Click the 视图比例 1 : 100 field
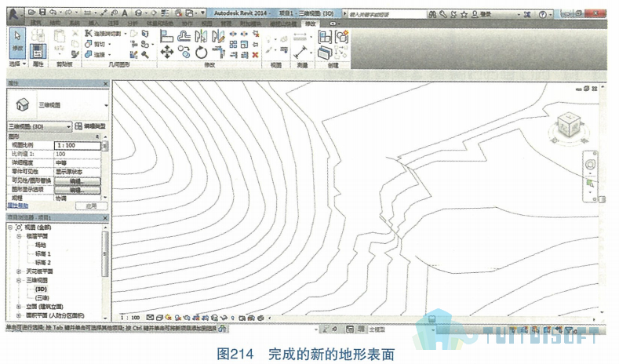Image resolution: width=619 pixels, height=364 pixels. [x=78, y=145]
